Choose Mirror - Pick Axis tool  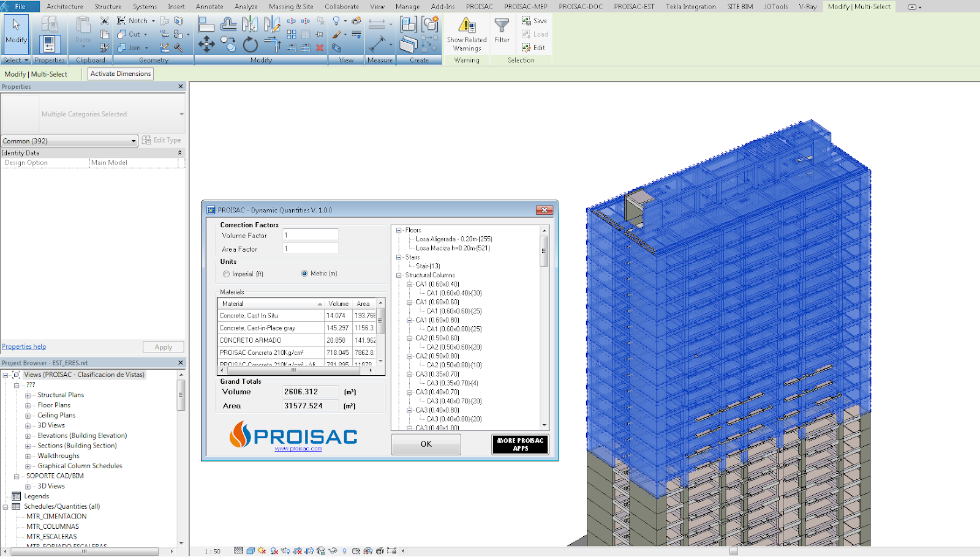pos(250,24)
